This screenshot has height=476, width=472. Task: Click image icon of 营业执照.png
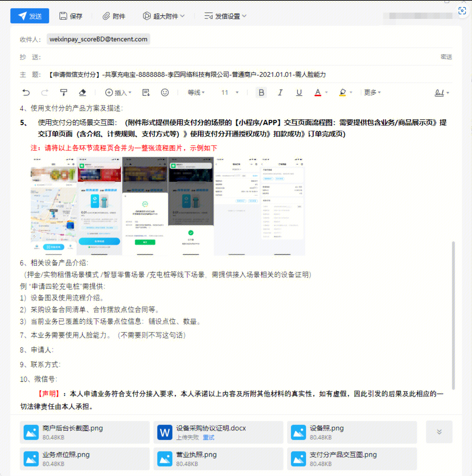click(x=165, y=459)
